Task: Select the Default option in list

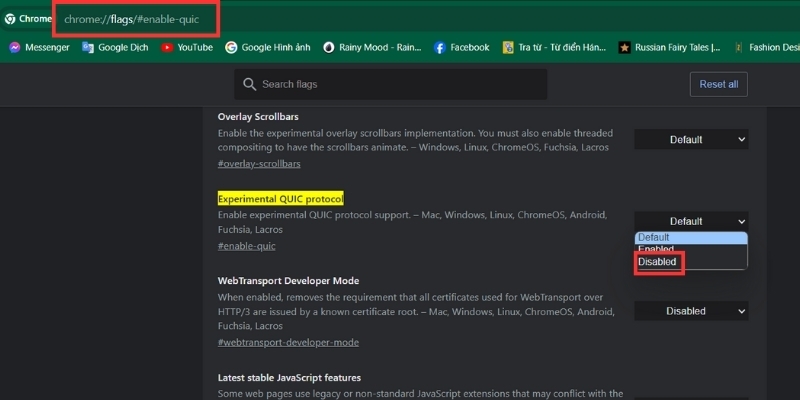Action: [691, 237]
